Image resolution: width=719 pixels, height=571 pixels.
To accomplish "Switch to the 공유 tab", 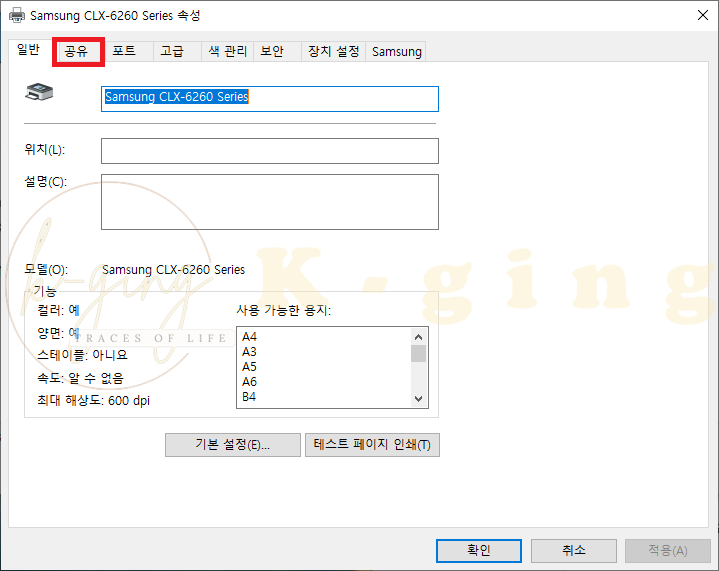I will (x=78, y=51).
